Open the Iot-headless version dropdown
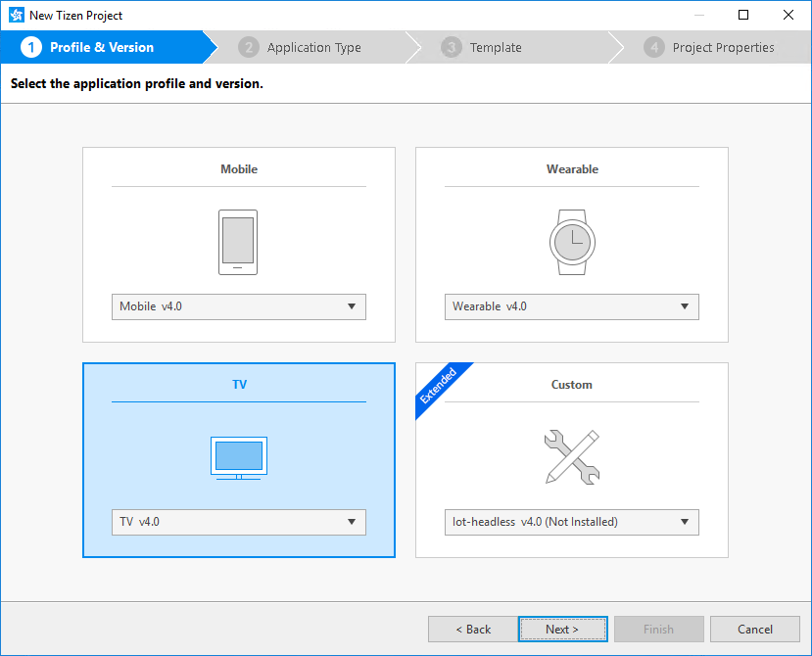The height and width of the screenshot is (656, 812). 571,522
